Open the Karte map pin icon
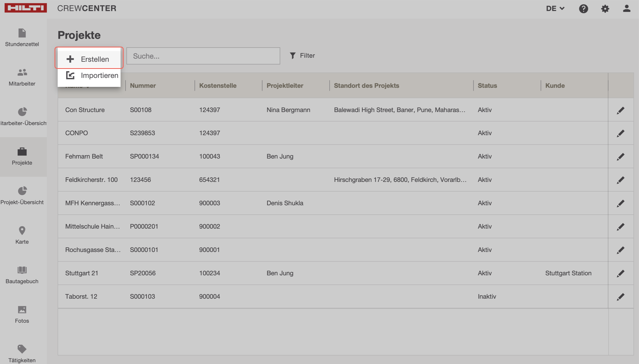Screen dimensions: 639x364 tap(22, 230)
